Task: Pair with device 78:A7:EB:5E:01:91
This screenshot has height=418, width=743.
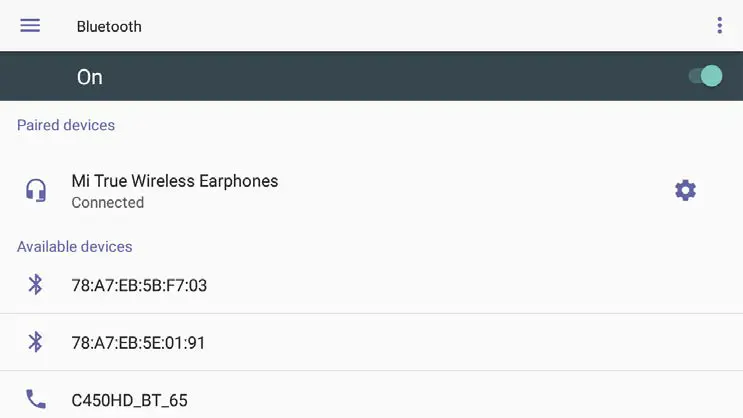Action: [x=139, y=343]
